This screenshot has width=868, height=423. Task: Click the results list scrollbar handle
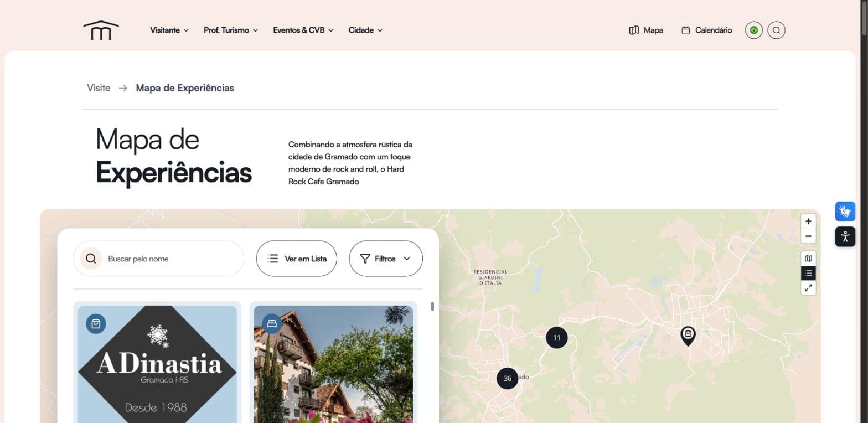click(x=432, y=306)
